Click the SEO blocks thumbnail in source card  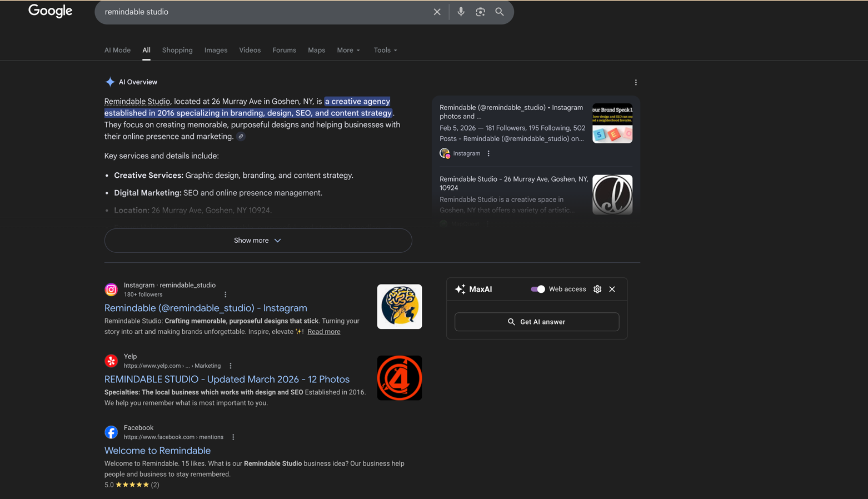[x=612, y=123]
